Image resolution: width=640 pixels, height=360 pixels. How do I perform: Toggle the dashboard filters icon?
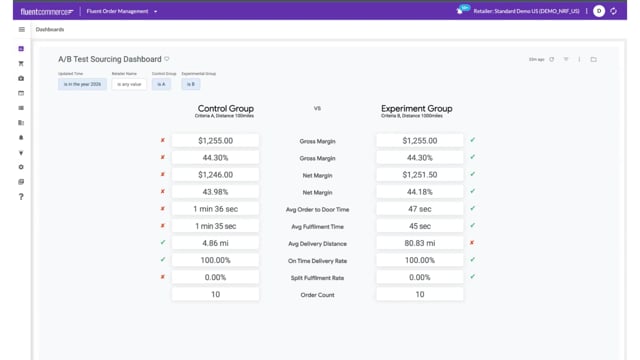tap(566, 59)
